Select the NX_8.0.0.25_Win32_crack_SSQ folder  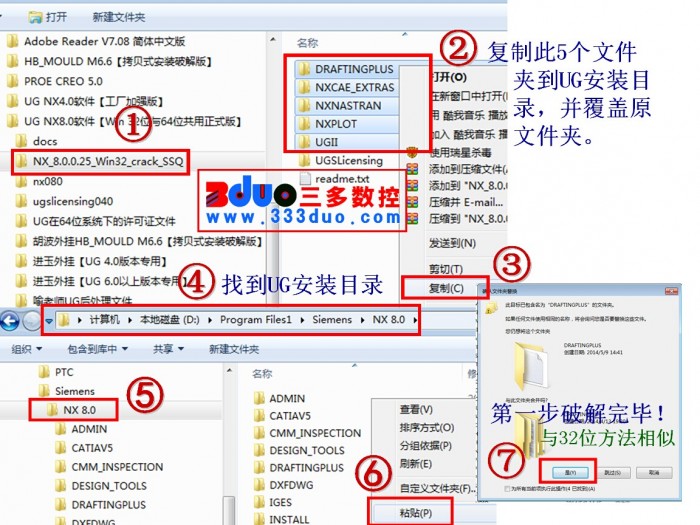coord(100,162)
